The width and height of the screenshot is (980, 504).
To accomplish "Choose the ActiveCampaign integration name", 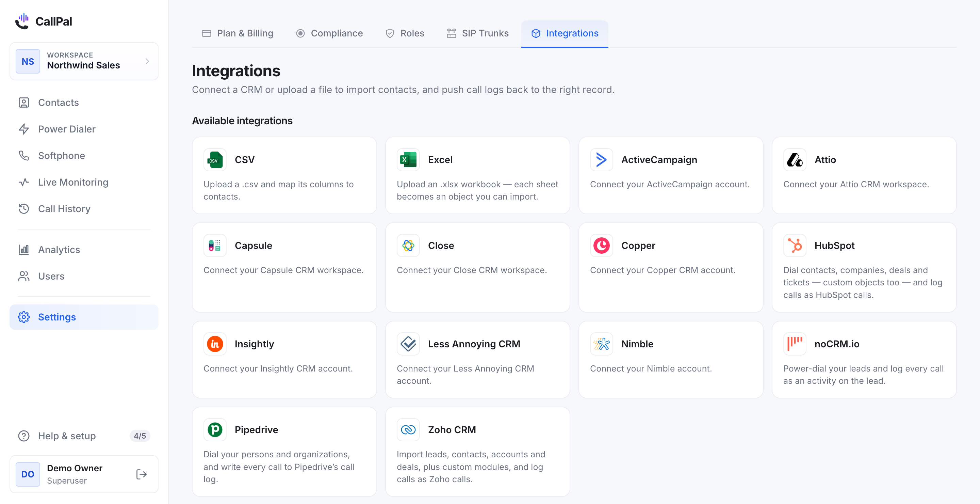I will tap(659, 160).
